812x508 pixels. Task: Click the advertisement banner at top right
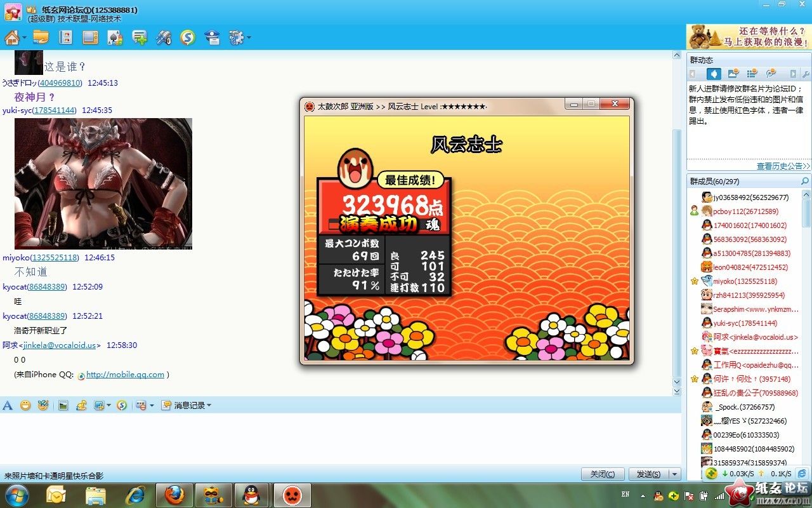click(749, 37)
